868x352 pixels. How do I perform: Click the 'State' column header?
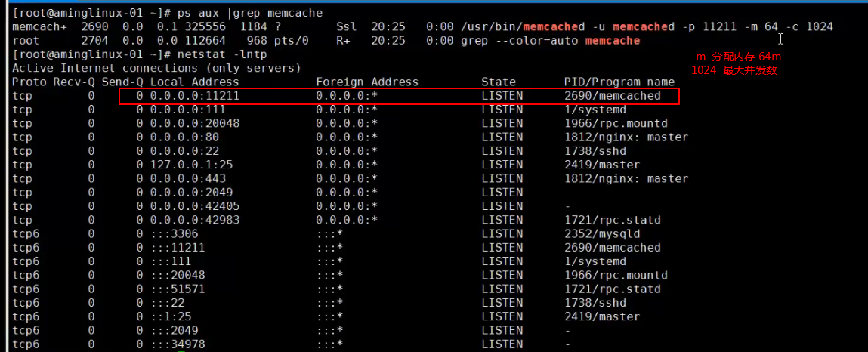pyautogui.click(x=499, y=82)
